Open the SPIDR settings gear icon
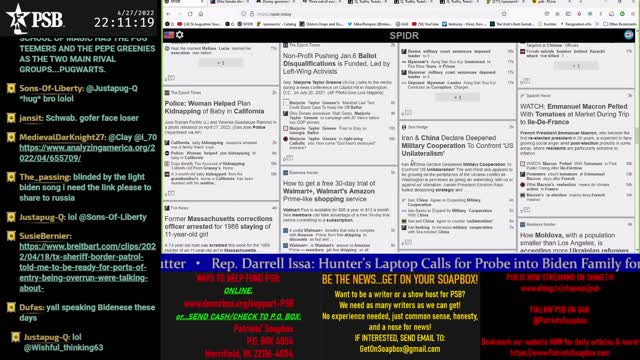The image size is (640, 360). pos(180,35)
